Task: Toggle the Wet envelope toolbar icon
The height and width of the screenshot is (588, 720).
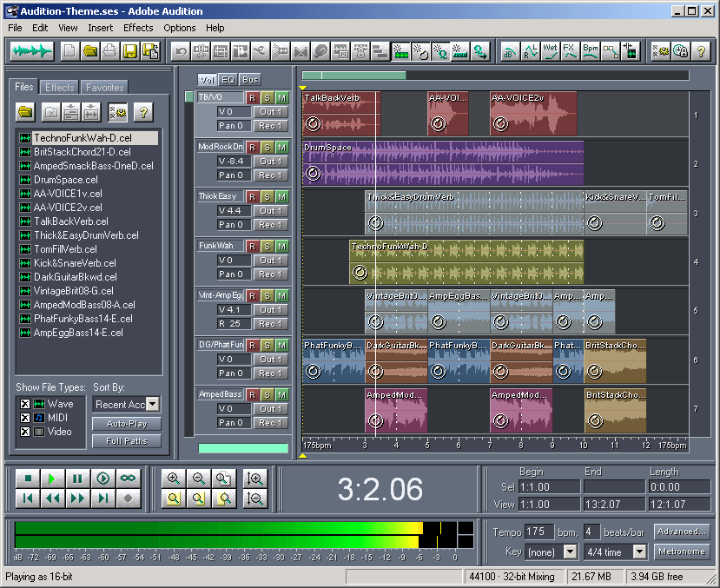Action: [550, 51]
